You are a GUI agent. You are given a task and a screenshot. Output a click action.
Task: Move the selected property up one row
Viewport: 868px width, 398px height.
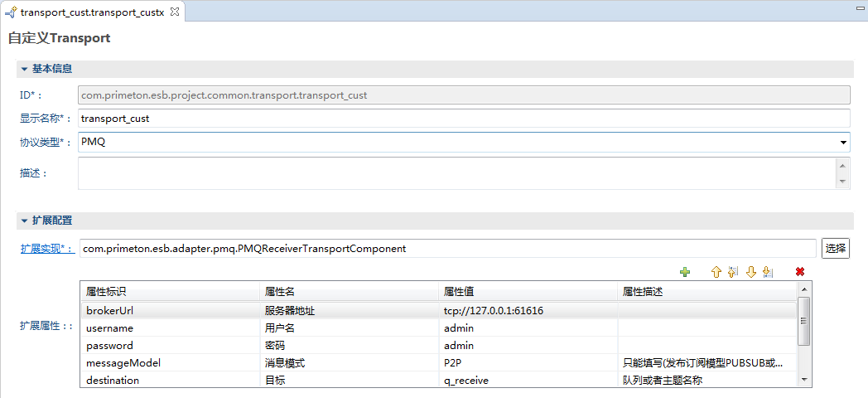point(716,272)
